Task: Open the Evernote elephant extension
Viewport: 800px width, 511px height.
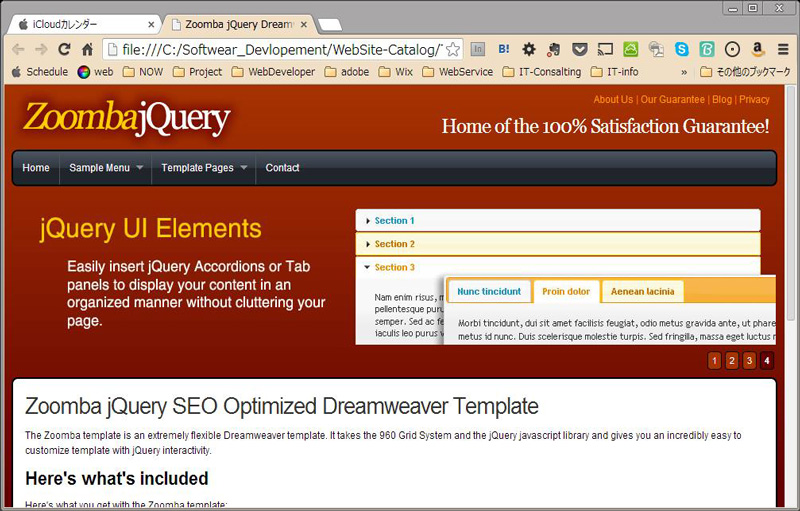Action: 554,49
